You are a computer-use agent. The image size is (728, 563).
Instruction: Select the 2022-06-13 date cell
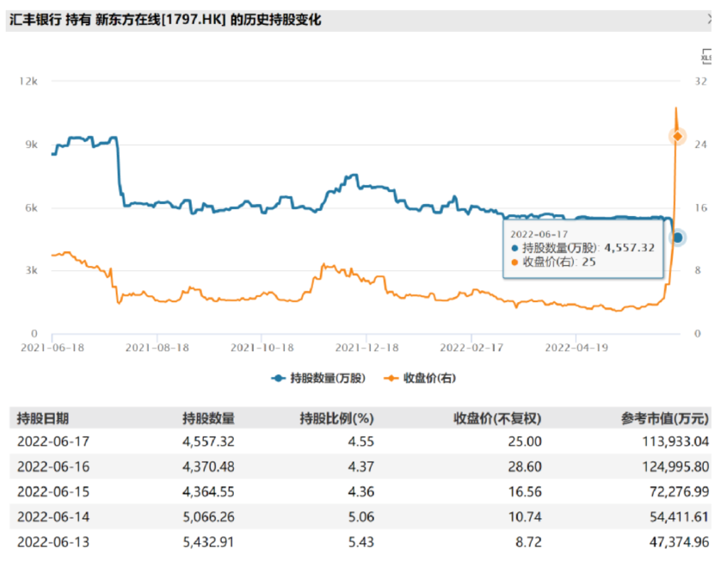[53, 542]
